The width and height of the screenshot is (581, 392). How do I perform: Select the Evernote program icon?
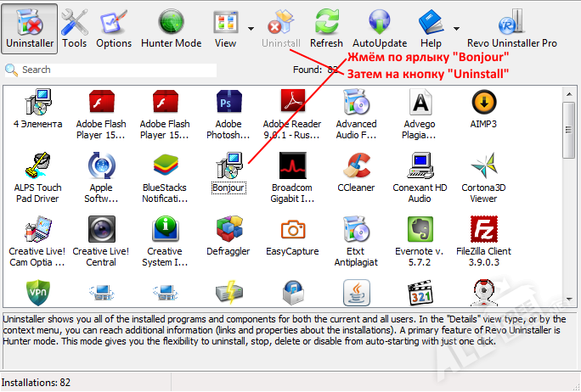click(420, 235)
